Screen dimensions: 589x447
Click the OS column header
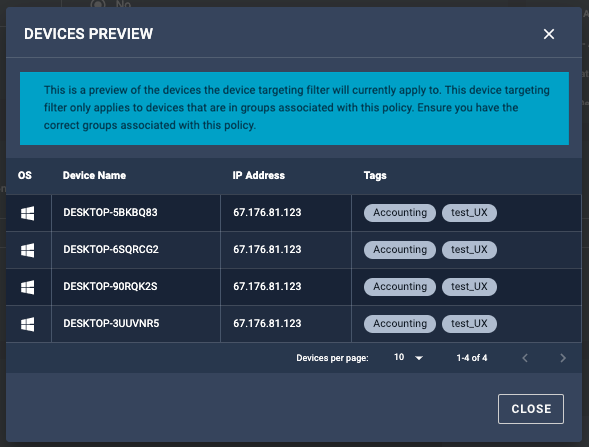[x=25, y=175]
